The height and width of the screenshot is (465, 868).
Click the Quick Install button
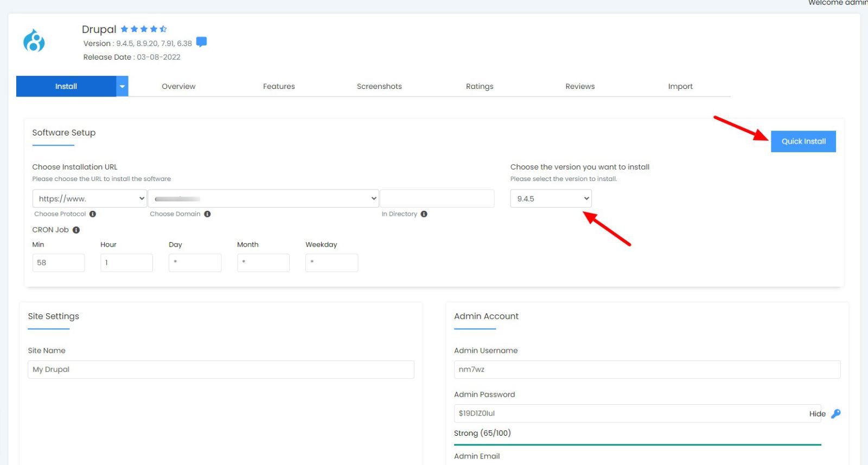click(803, 141)
